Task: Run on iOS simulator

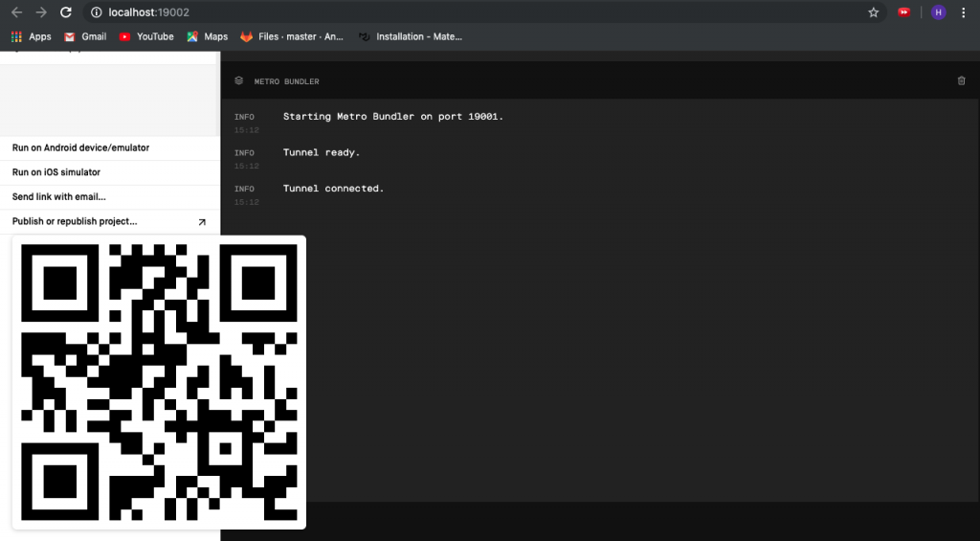Action: [110, 172]
